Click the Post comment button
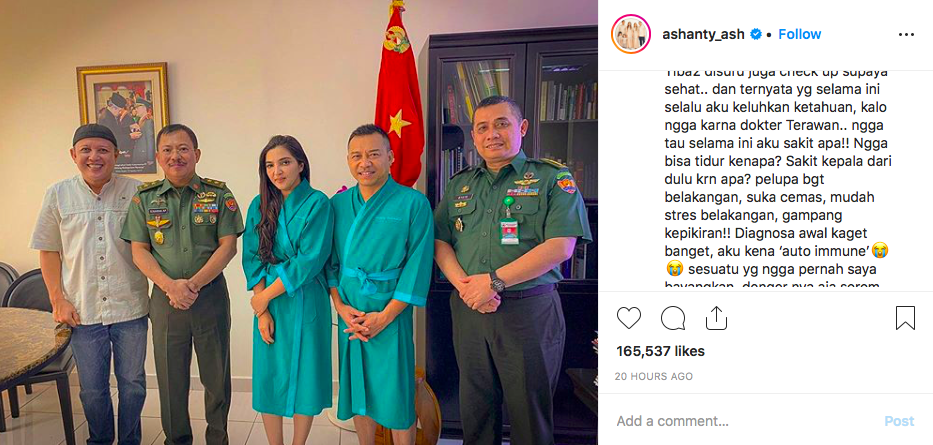The height and width of the screenshot is (445, 933). click(899, 421)
